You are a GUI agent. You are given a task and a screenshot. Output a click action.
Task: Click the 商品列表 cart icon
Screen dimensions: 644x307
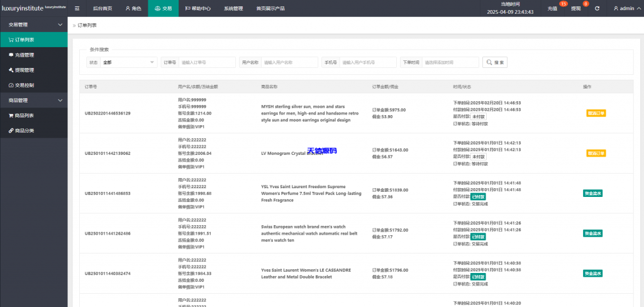(x=11, y=116)
